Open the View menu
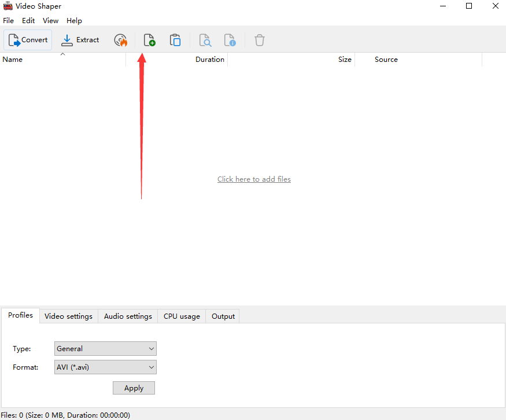This screenshot has width=506, height=420. pyautogui.click(x=50, y=20)
